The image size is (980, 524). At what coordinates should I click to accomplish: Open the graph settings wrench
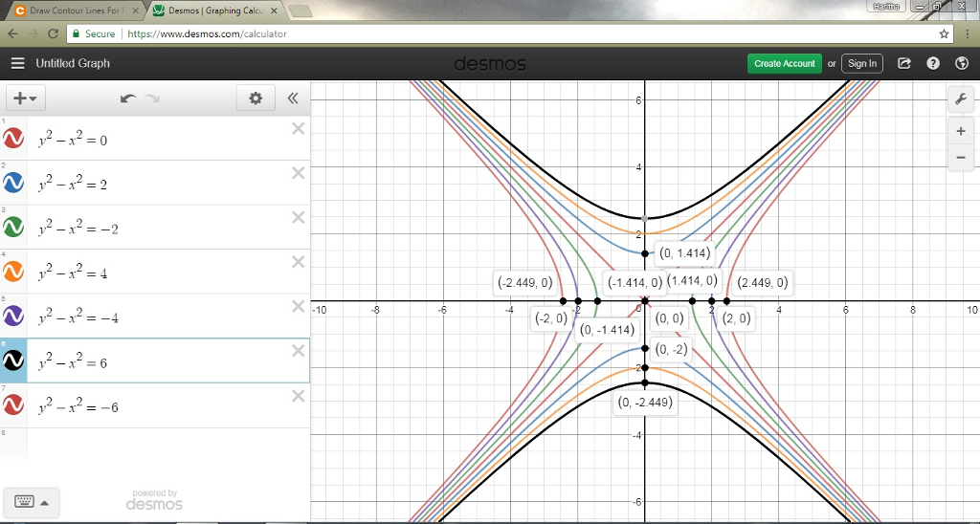[x=960, y=98]
